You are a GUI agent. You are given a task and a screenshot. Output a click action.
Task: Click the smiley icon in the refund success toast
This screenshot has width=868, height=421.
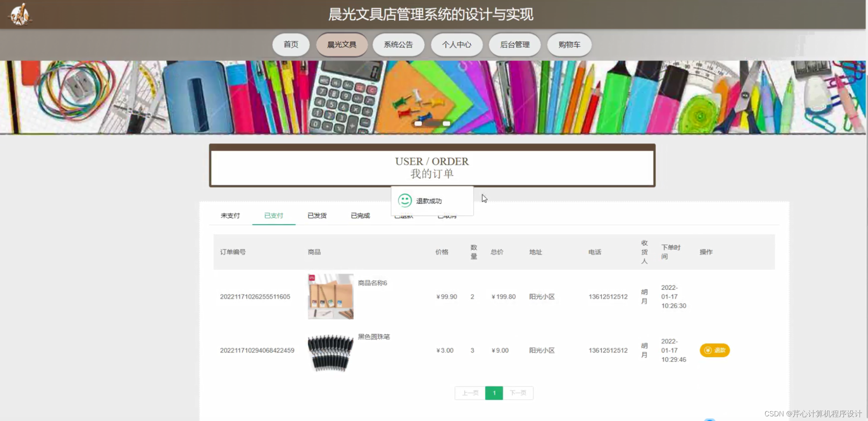click(405, 200)
